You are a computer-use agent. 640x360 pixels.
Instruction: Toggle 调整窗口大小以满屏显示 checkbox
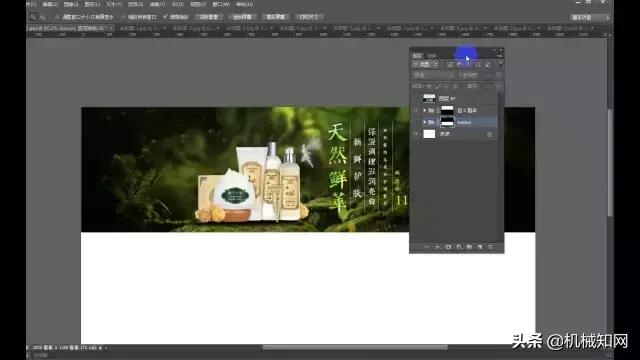pos(58,17)
